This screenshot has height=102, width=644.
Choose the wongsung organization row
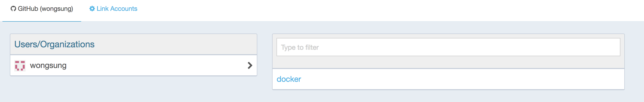[134, 65]
